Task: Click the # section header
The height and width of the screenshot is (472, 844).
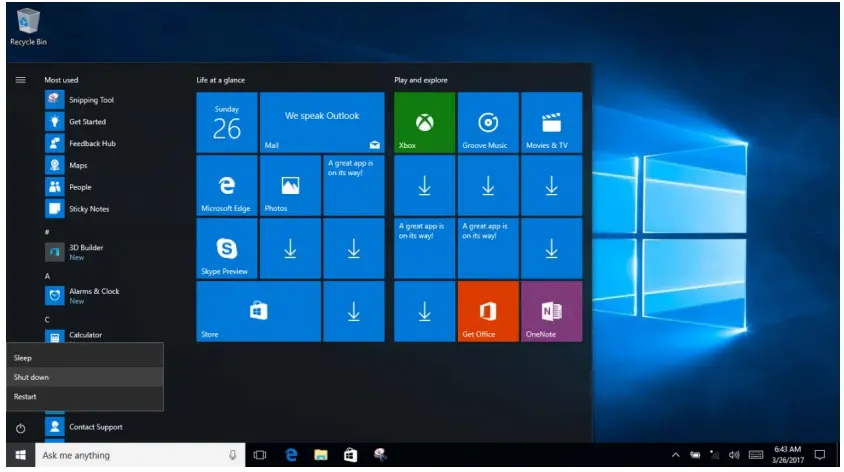Action: 47,232
